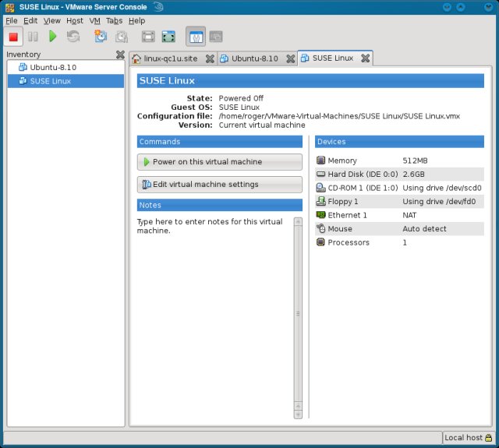The image size is (499, 448).
Task: Click the Revert to snapshot toolbar icon
Action: point(121,37)
